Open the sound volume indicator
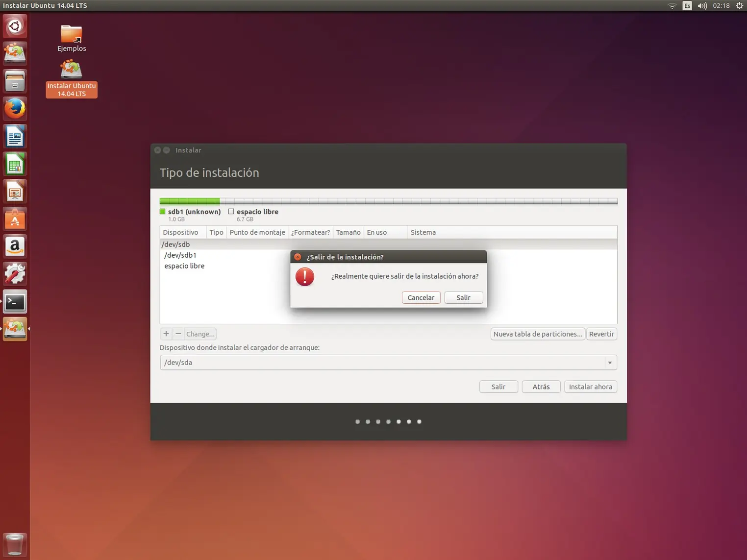Viewport: 747px width, 560px height. coord(702,6)
